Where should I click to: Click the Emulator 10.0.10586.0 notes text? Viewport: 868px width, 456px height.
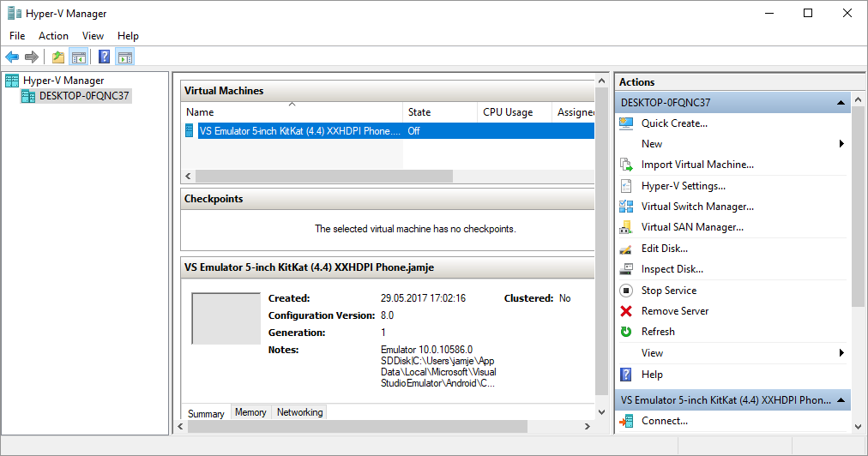tap(426, 350)
